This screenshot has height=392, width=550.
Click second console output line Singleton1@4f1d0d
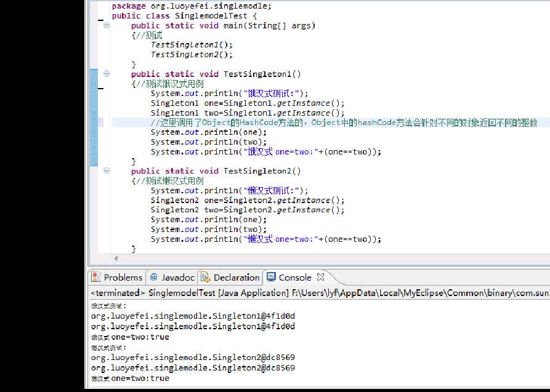[193, 326]
